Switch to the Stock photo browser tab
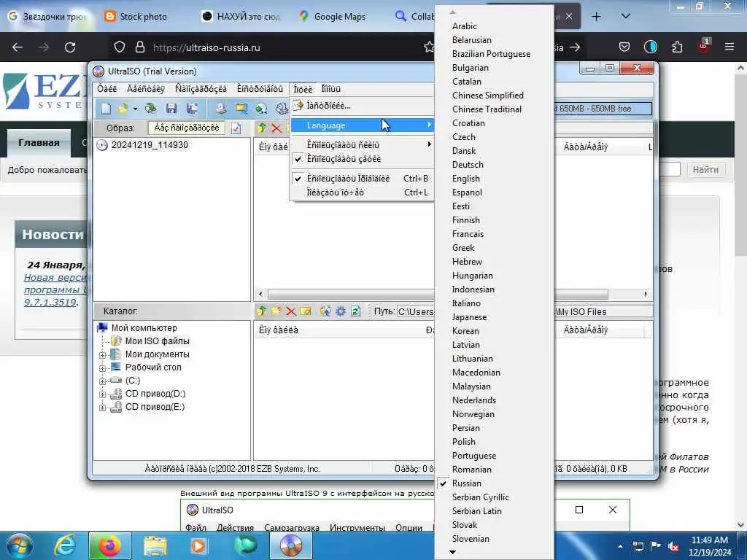The width and height of the screenshot is (747, 560). (143, 17)
